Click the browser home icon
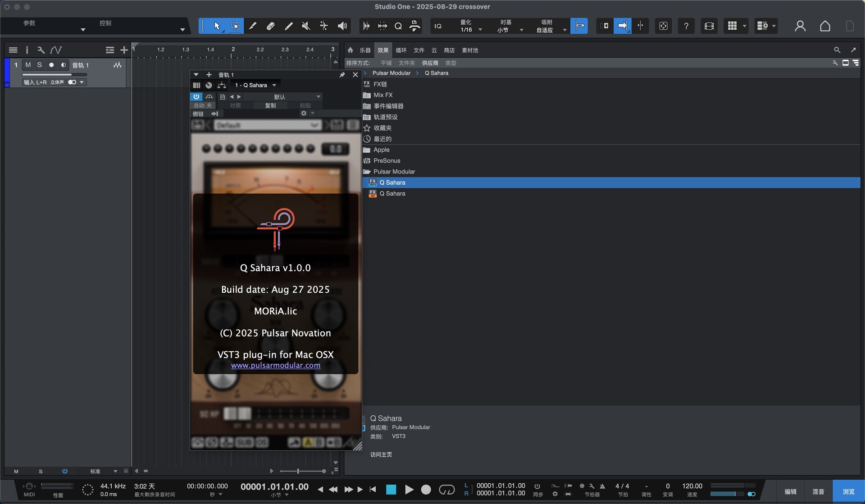 (x=350, y=50)
